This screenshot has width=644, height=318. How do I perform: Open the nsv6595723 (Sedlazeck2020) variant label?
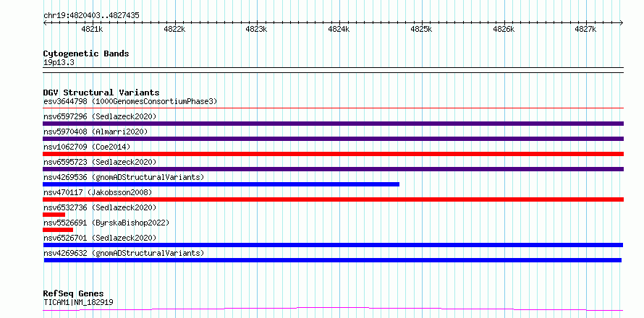tap(100, 162)
